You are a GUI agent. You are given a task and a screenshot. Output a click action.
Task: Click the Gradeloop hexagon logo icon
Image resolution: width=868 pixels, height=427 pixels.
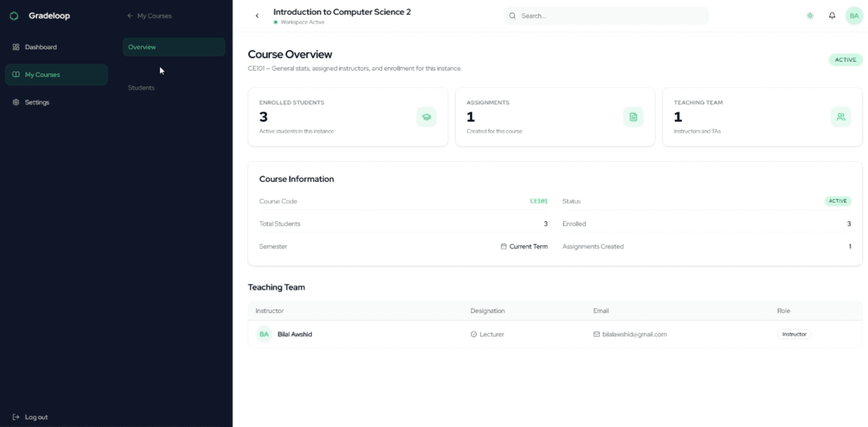click(x=14, y=16)
